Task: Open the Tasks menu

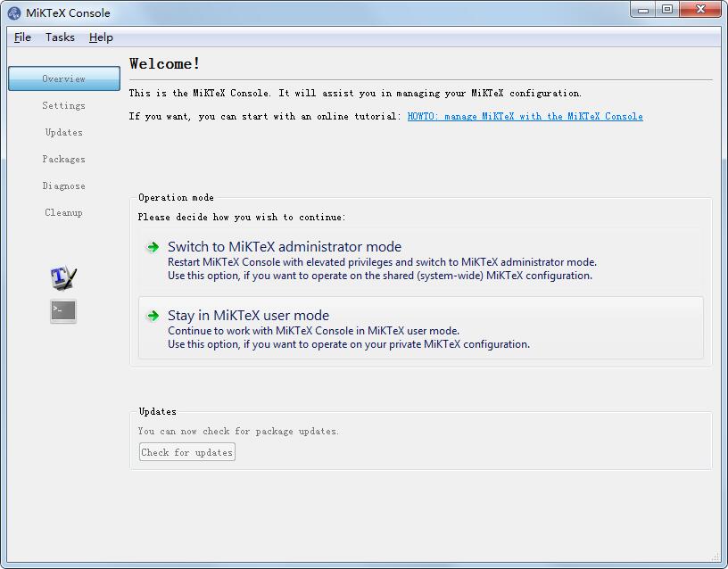Action: click(60, 37)
